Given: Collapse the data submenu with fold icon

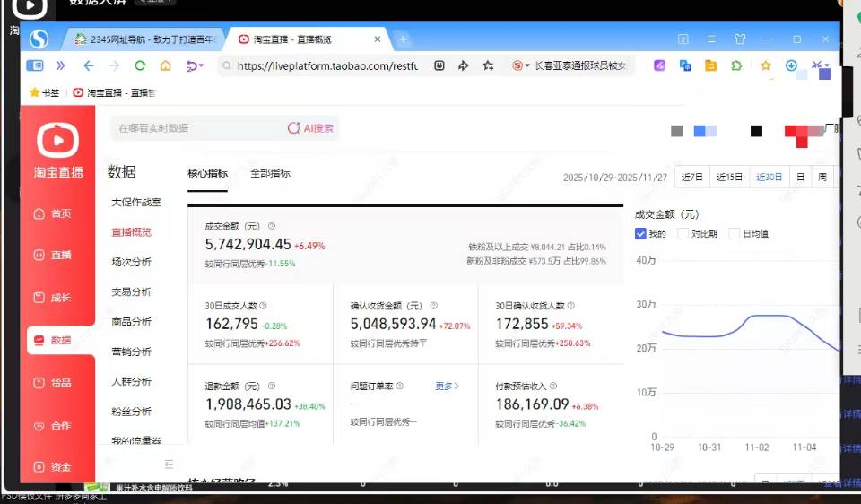Looking at the screenshot, I should point(169,464).
